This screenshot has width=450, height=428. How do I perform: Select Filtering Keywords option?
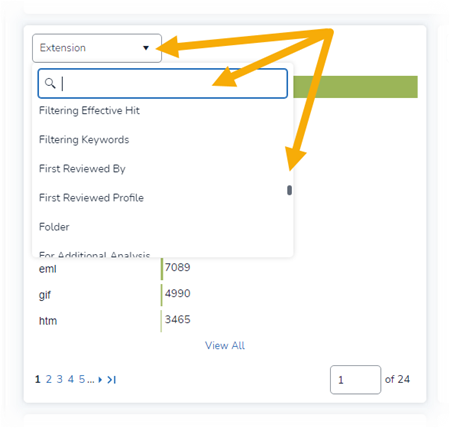(x=84, y=139)
